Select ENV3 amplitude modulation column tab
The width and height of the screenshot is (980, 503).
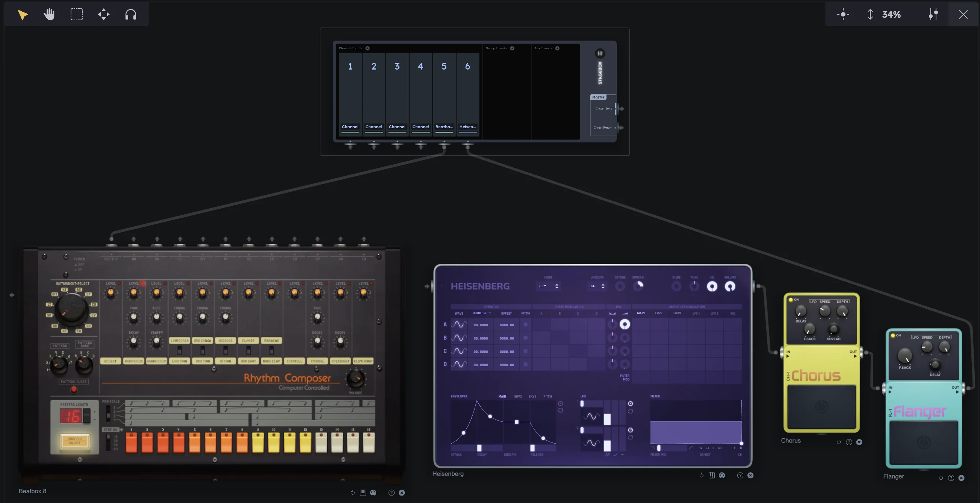(677, 314)
